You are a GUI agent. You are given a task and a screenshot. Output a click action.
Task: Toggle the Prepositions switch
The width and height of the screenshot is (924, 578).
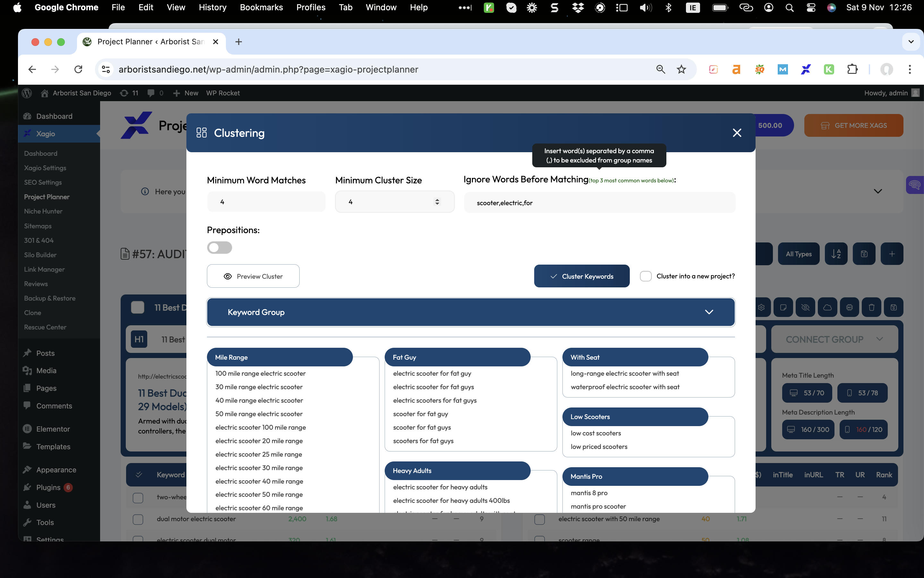219,248
